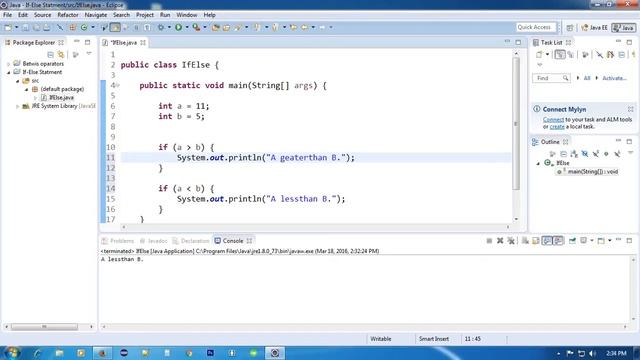Click the Open Console icon

pyautogui.click(x=601, y=241)
